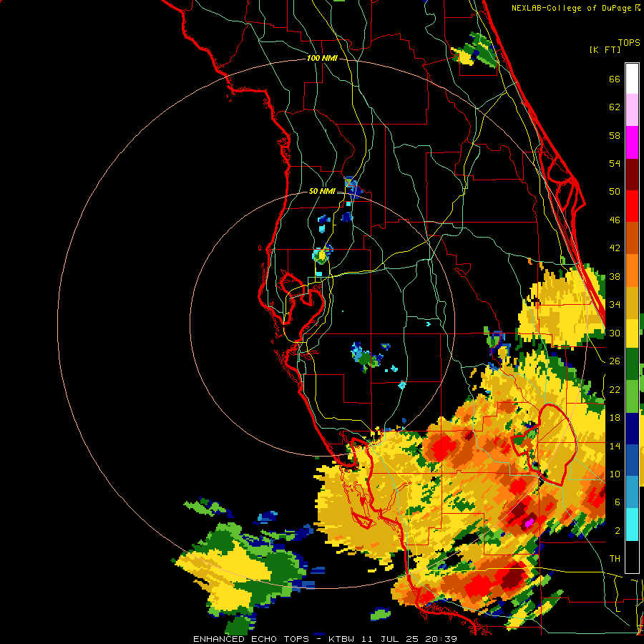Viewport: 644px width, 644px height.
Task: Click the light blue swatch near 6-10
Action: pyautogui.click(x=632, y=492)
